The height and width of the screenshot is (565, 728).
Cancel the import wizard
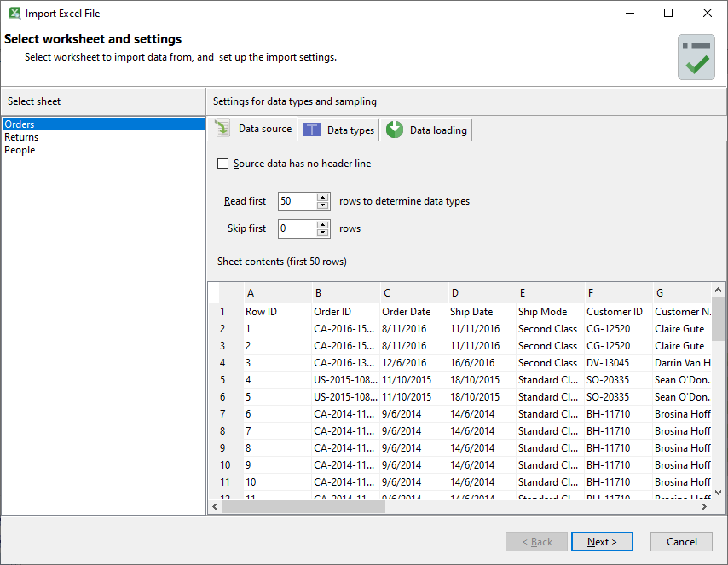tap(681, 542)
